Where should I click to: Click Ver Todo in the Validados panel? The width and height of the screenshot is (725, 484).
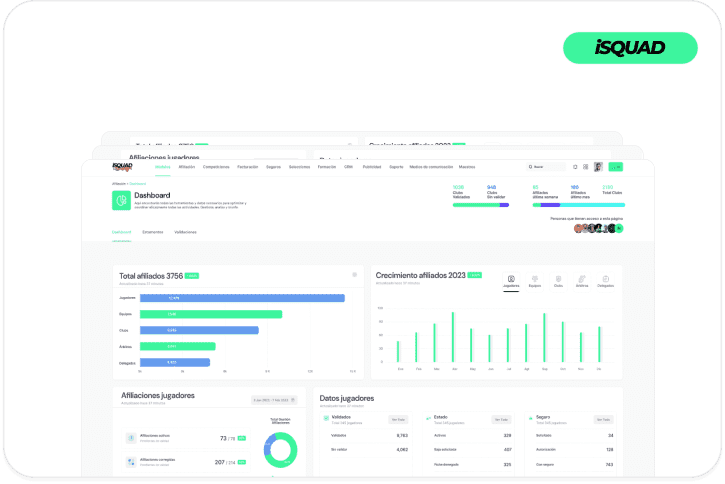pos(398,419)
